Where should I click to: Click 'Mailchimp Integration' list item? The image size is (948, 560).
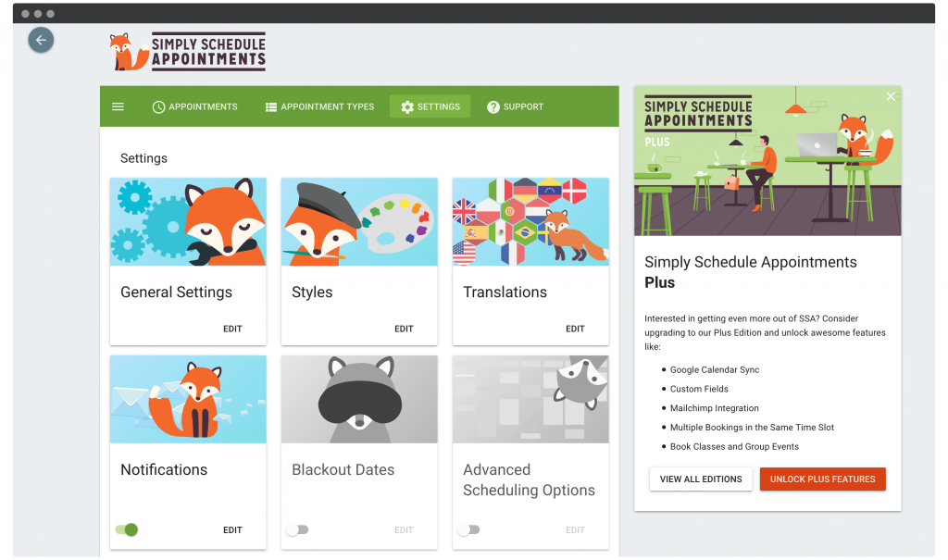[x=714, y=408]
